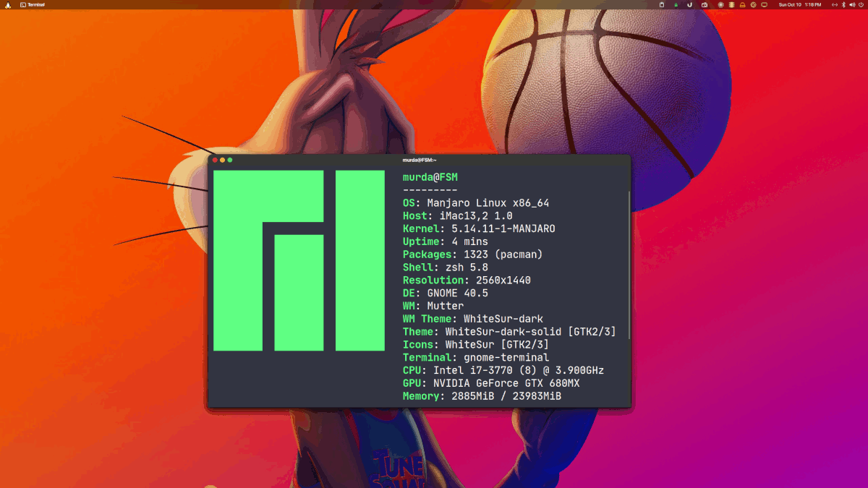Click the 'Icons: WhiteSur [GTK2/3]' line

coord(476,344)
